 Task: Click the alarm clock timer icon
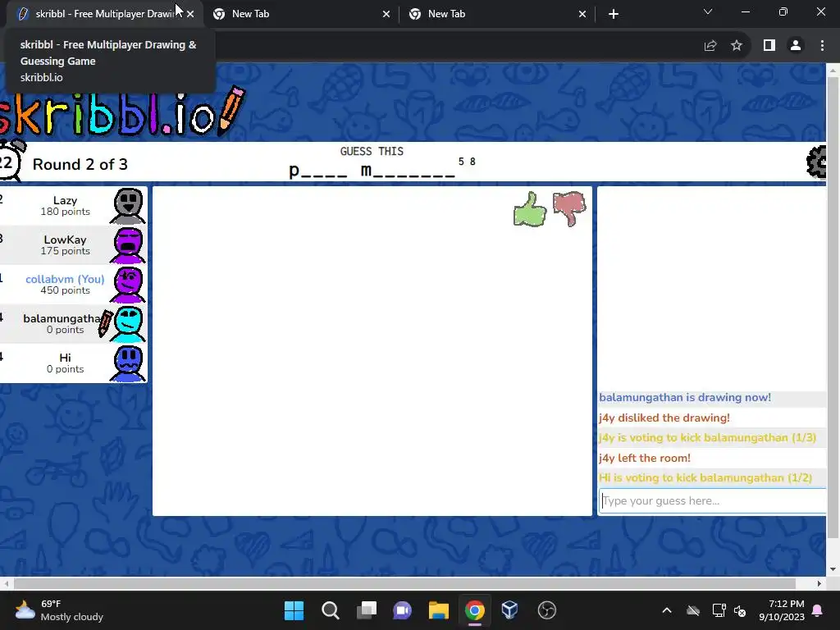(11, 160)
